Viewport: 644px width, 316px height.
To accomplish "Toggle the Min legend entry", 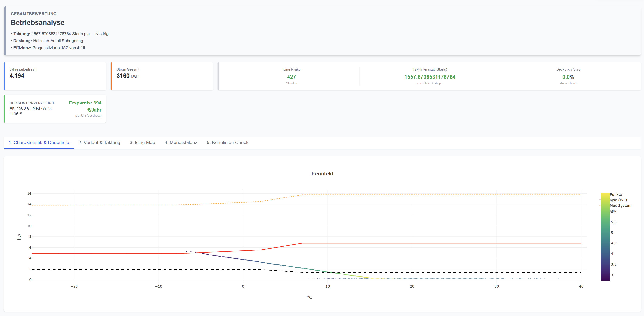I will 614,211.
